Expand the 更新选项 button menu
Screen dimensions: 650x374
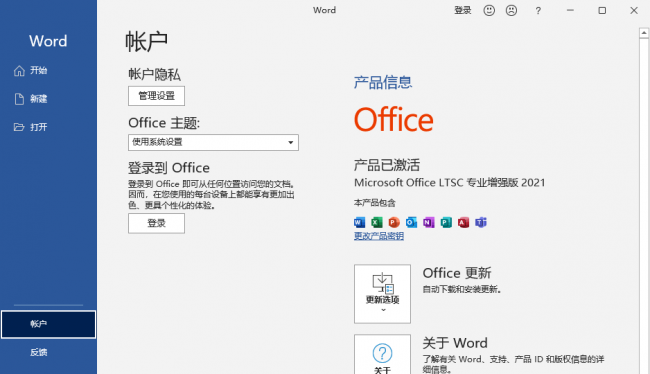(x=383, y=294)
